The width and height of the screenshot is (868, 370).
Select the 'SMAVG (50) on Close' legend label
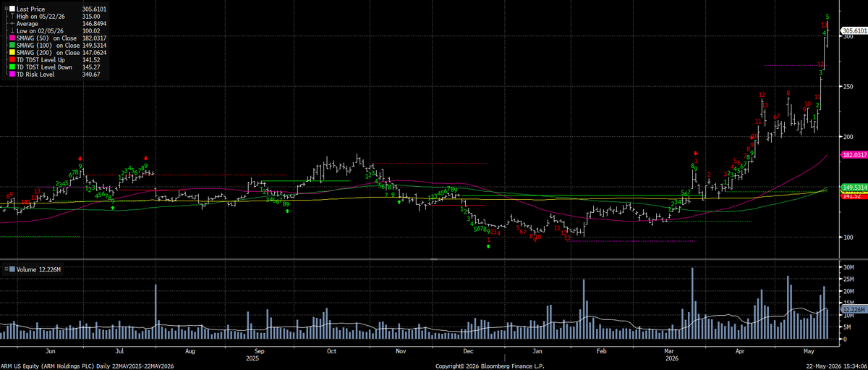click(x=46, y=38)
